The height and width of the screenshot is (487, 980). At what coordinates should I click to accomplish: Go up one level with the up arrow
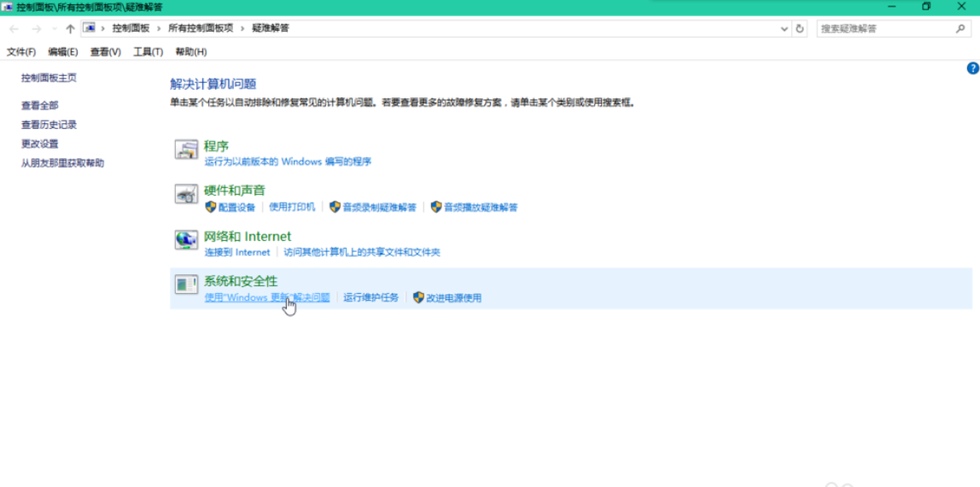(x=70, y=28)
